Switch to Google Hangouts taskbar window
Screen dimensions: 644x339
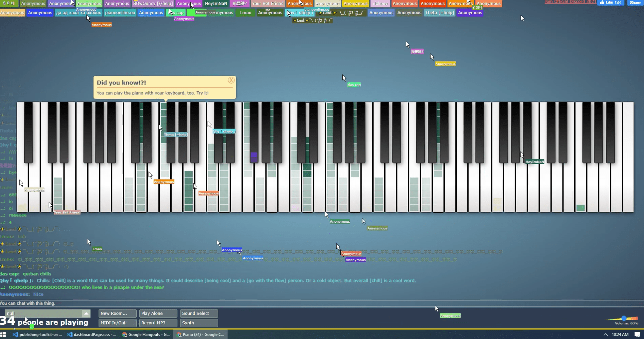[x=146, y=334]
